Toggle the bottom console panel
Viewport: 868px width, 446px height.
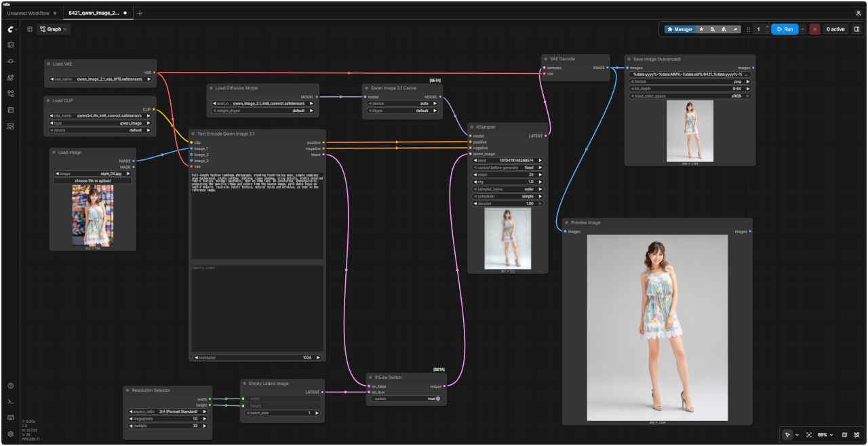[11, 401]
